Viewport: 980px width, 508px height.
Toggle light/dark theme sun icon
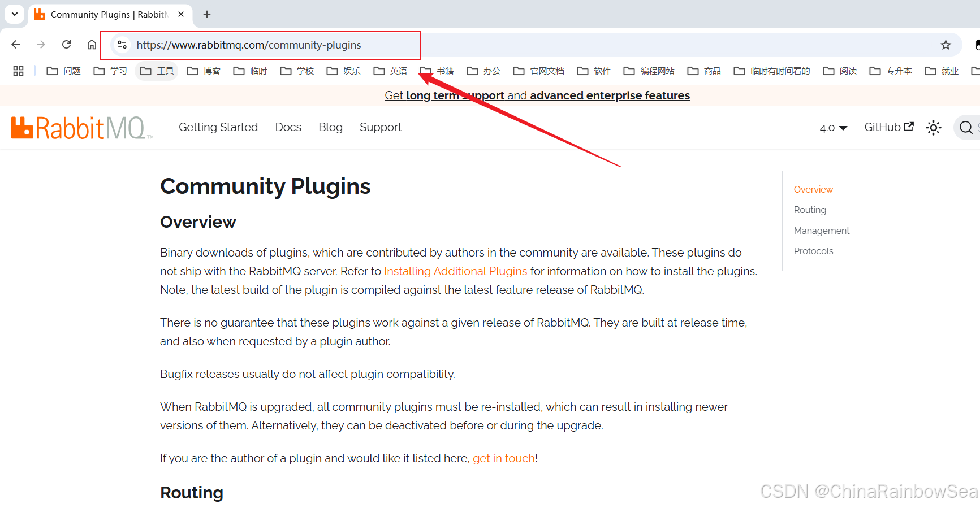click(x=934, y=128)
